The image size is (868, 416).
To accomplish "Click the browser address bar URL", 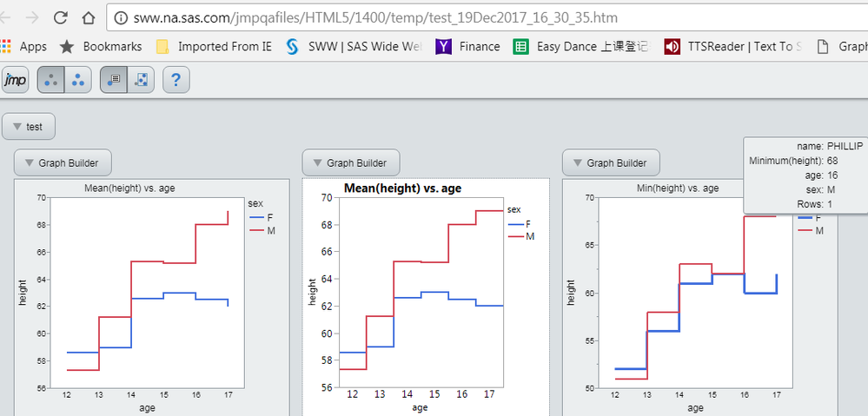I will coord(375,17).
